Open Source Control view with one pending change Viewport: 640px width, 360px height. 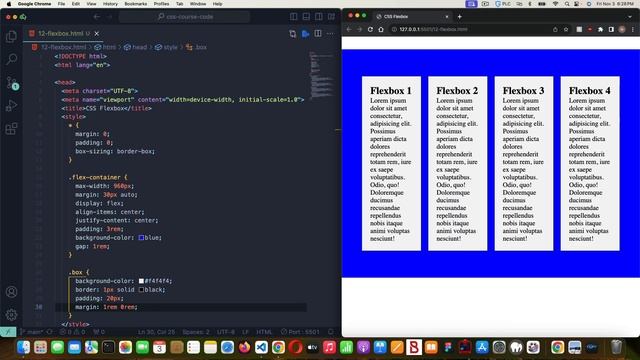pyautogui.click(x=12, y=83)
